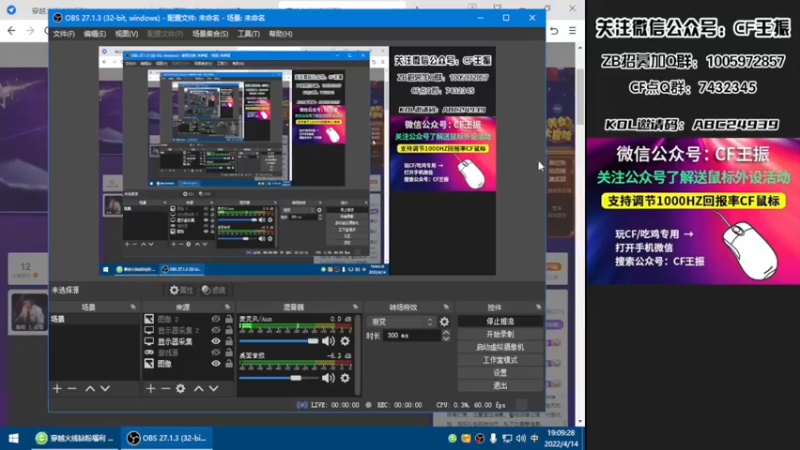
Task: Toggle lock on 显示器采集 2 source
Action: point(229,330)
